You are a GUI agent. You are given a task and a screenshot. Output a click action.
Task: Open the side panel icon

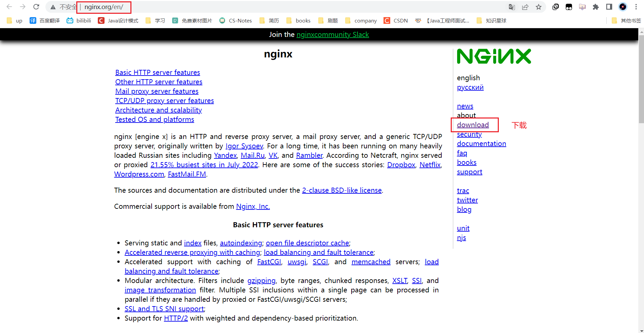pos(609,7)
